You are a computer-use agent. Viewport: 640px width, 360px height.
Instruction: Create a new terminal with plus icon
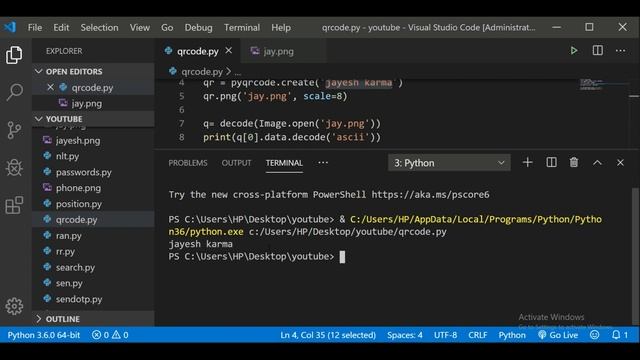(527, 162)
